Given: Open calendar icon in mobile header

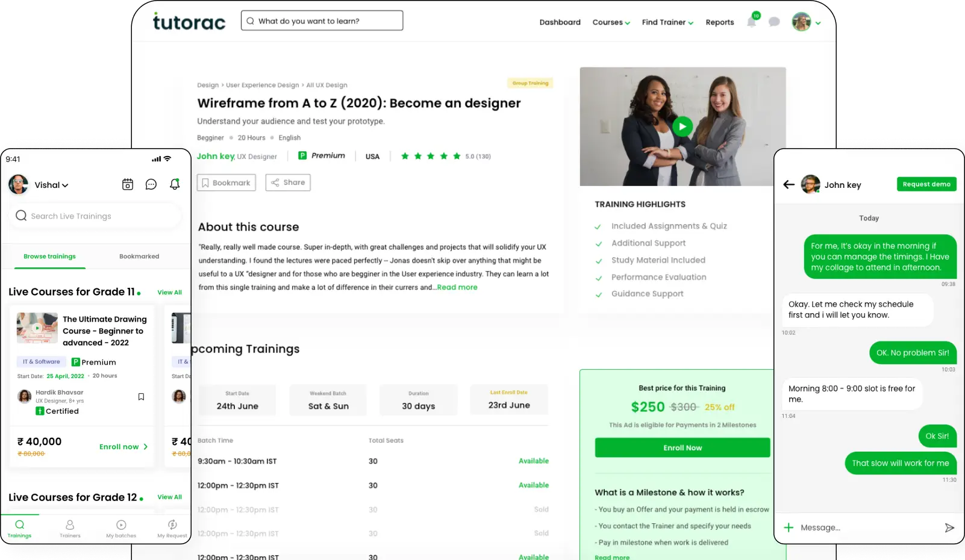Looking at the screenshot, I should pos(128,185).
